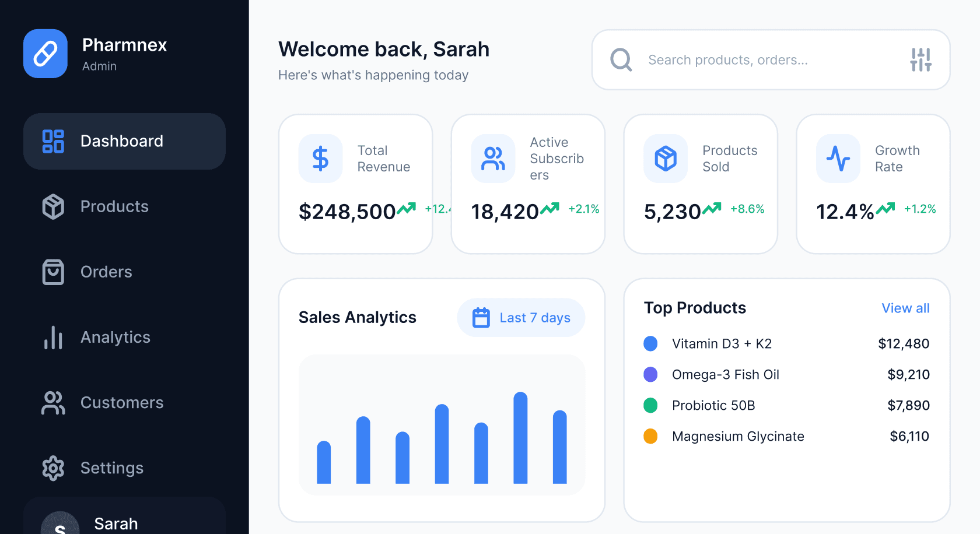Click the Pharmnex brand name
The width and height of the screenshot is (980, 534).
point(125,45)
